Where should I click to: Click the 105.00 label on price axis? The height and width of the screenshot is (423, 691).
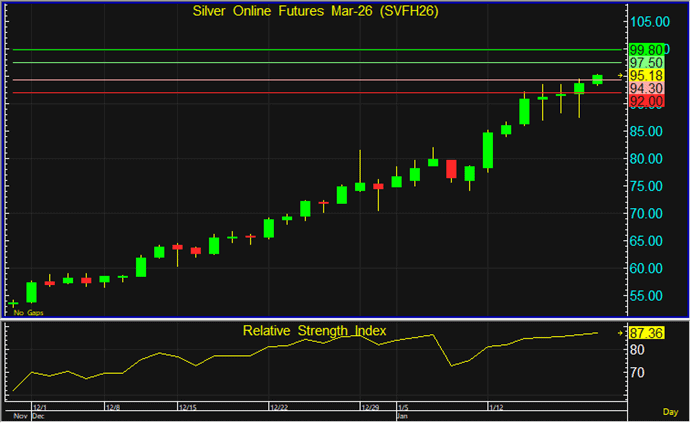coord(648,21)
